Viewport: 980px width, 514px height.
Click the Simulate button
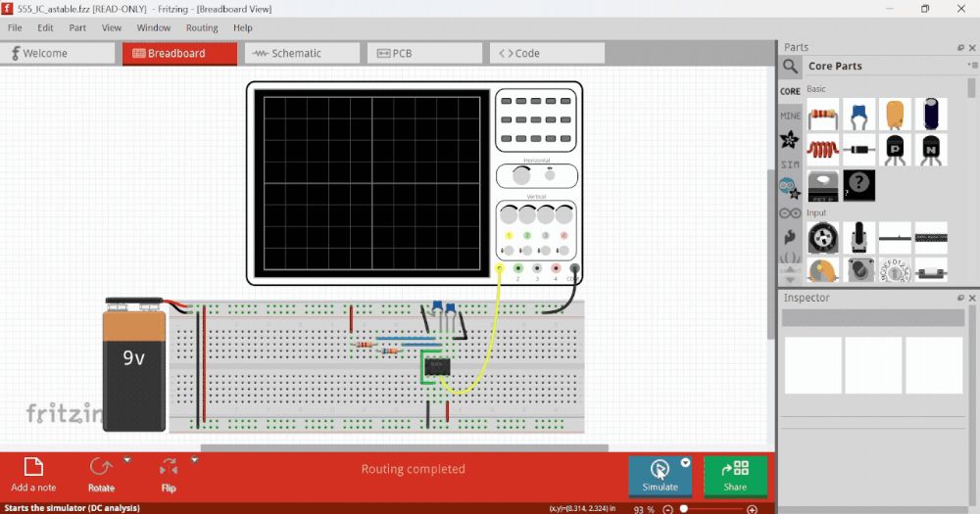pyautogui.click(x=660, y=476)
